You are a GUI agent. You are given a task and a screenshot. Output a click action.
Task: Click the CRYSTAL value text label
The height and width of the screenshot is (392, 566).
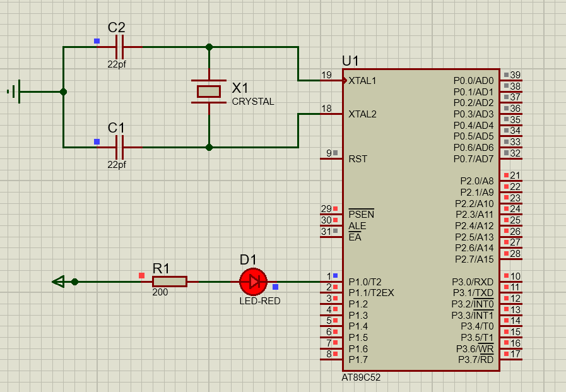point(253,102)
